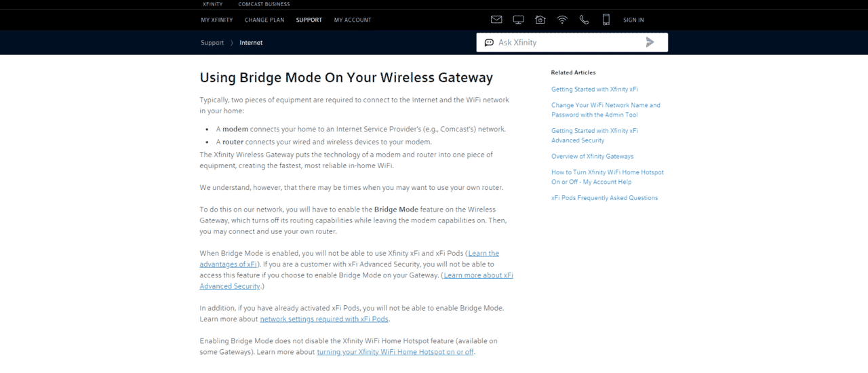Follow Learn more about xFi Advanced Security link
The image size is (868, 373).
tap(356, 281)
